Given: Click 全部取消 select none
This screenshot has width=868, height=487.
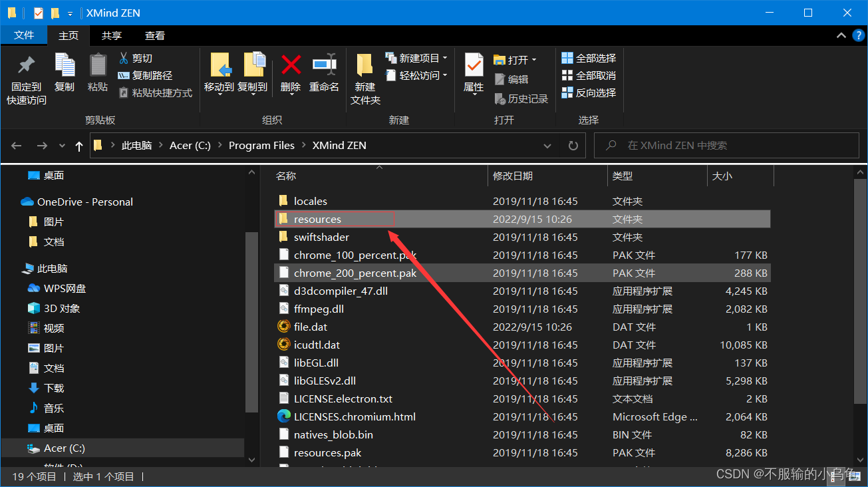Looking at the screenshot, I should (x=589, y=76).
